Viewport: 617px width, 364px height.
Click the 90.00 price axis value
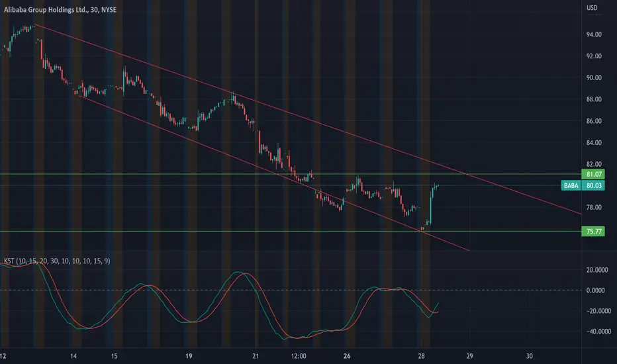tap(594, 78)
